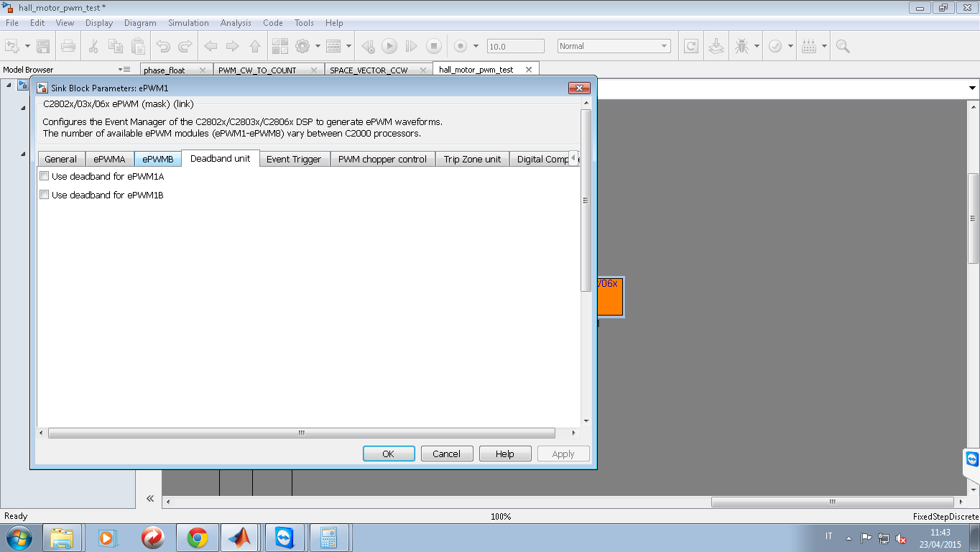Switch to the Event Trigger tab
The image size is (980, 552).
pos(294,159)
